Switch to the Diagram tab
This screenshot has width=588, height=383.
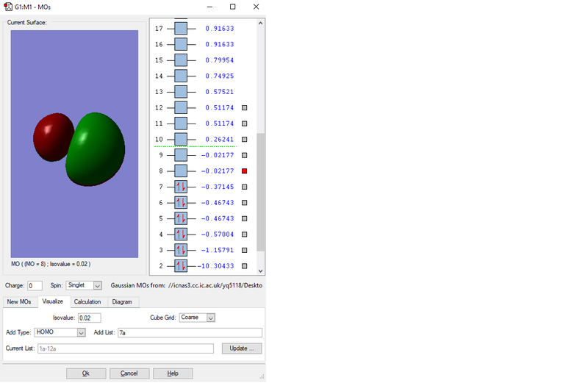[x=122, y=302]
